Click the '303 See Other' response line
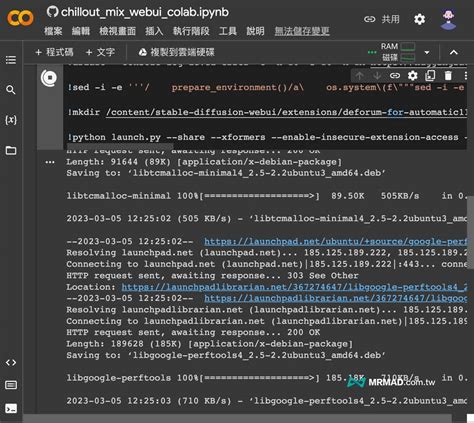This screenshot has width=474, height=423. coord(212,276)
